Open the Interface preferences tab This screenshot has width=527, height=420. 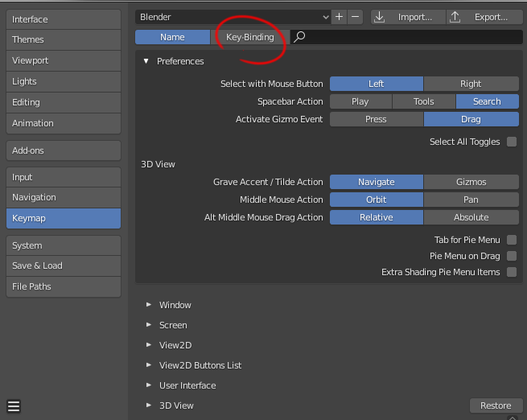[x=64, y=19]
